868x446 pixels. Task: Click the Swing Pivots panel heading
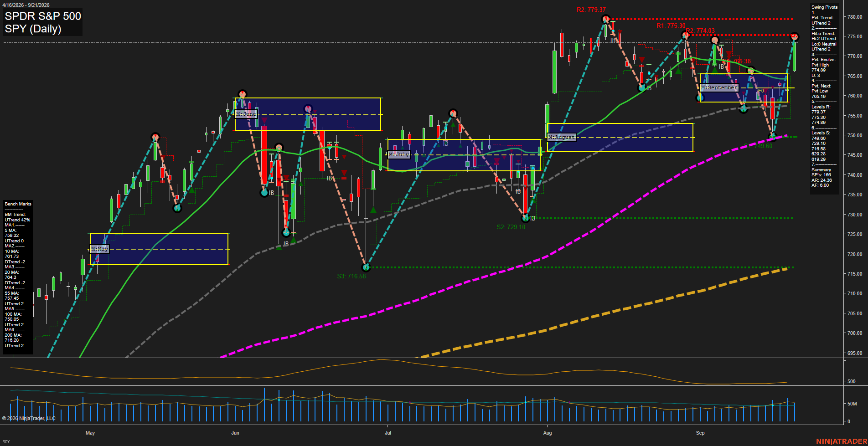tap(824, 7)
